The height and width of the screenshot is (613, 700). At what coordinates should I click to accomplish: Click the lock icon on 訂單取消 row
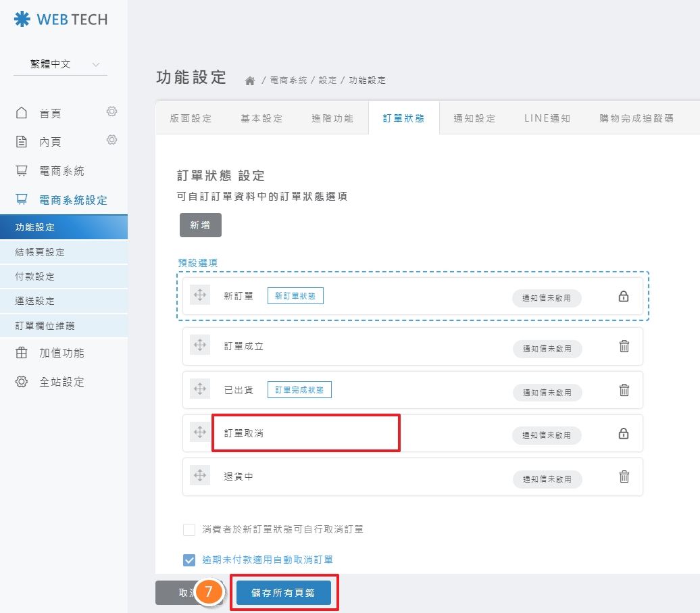tap(624, 433)
